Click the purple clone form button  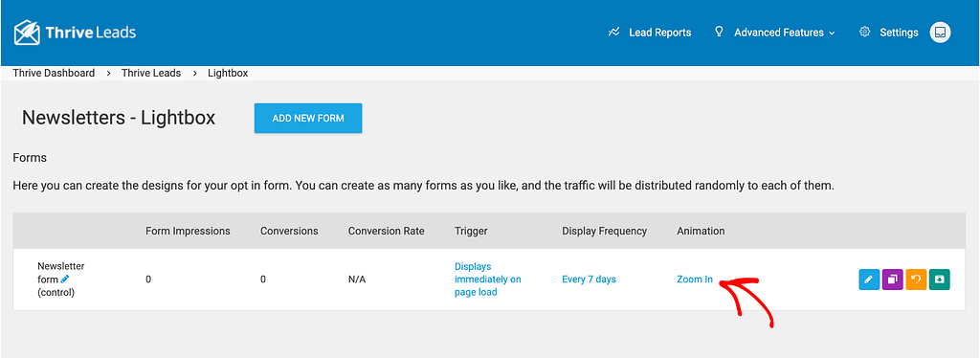click(x=893, y=280)
